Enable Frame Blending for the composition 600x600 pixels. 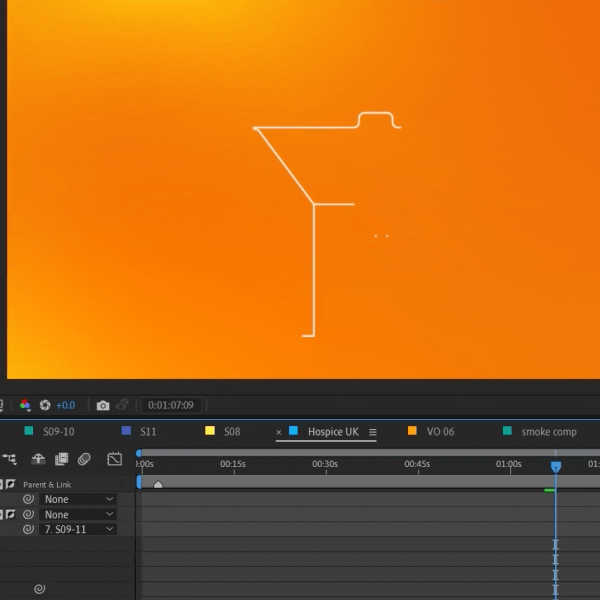(61, 458)
